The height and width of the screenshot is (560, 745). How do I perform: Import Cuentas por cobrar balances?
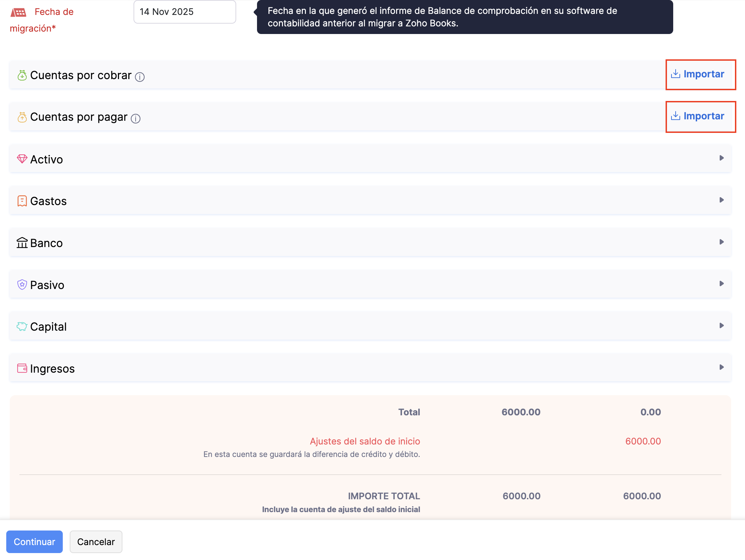pyautogui.click(x=698, y=74)
